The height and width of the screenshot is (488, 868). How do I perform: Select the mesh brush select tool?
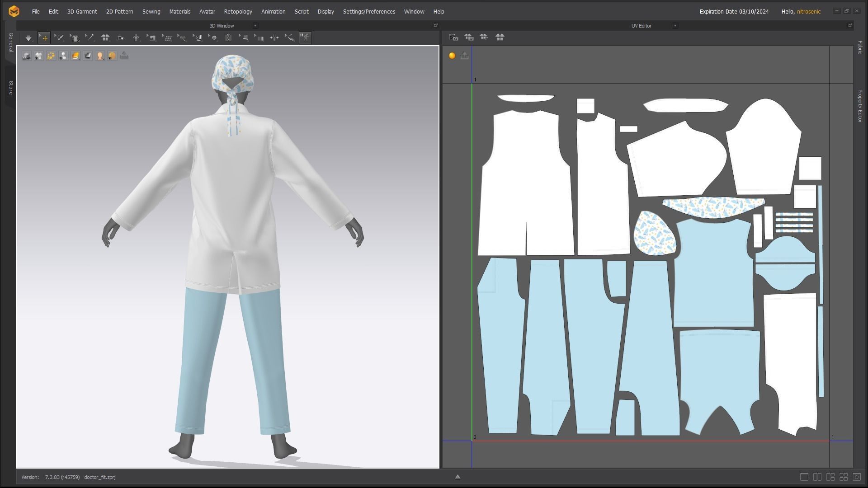(x=59, y=38)
